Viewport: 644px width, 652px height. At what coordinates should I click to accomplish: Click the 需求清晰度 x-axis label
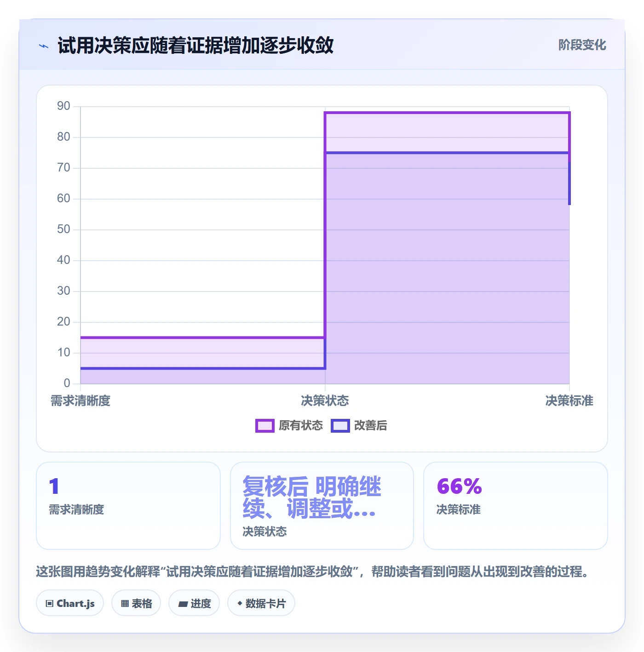tap(80, 401)
